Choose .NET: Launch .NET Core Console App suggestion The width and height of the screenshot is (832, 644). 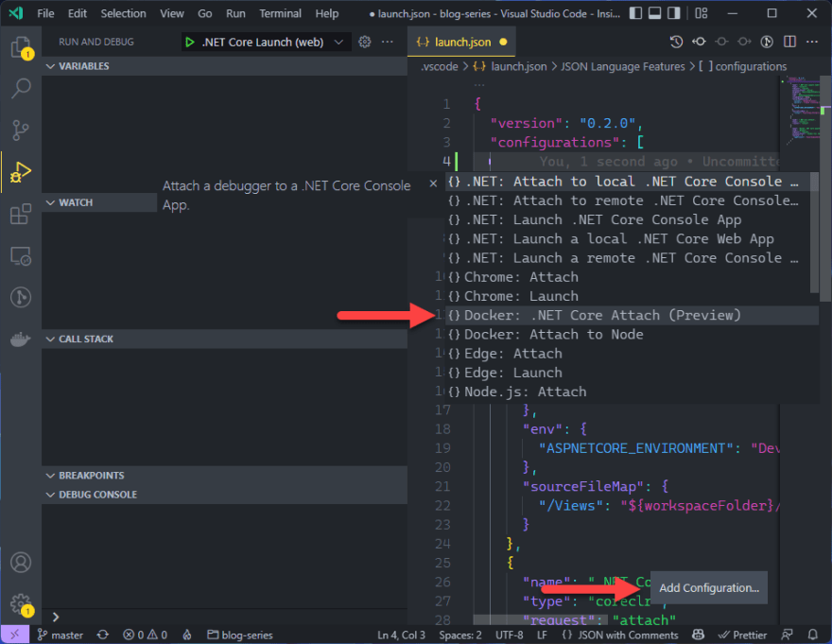628,219
